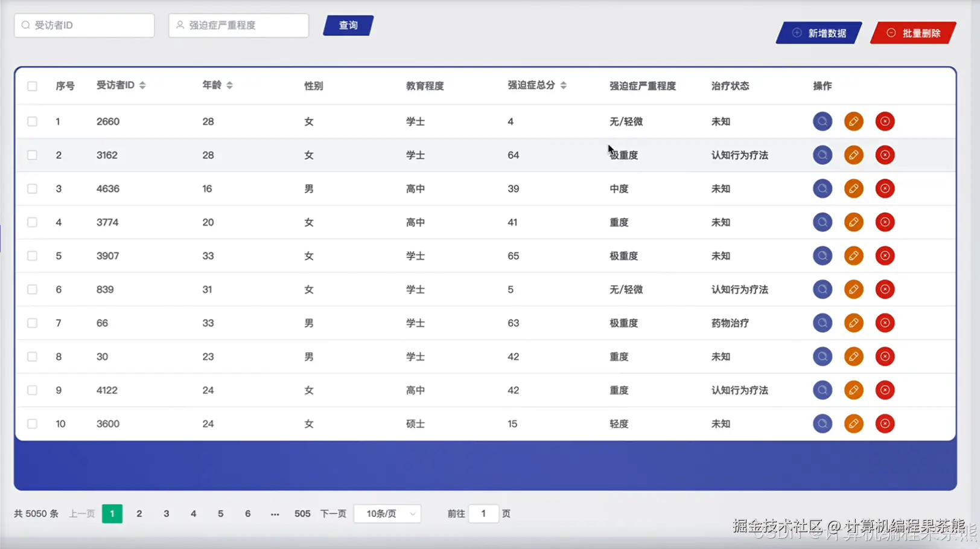Click 下一页 next page
This screenshot has height=549, width=980.
(333, 513)
